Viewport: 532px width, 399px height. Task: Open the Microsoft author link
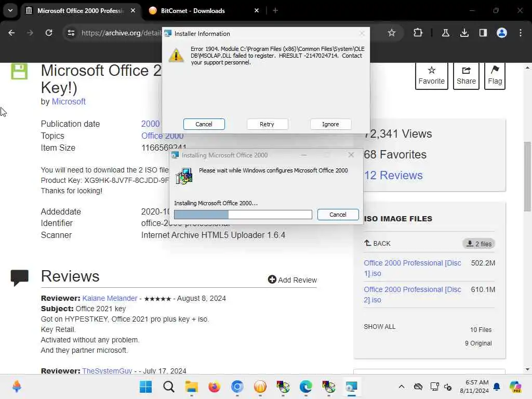click(x=69, y=101)
